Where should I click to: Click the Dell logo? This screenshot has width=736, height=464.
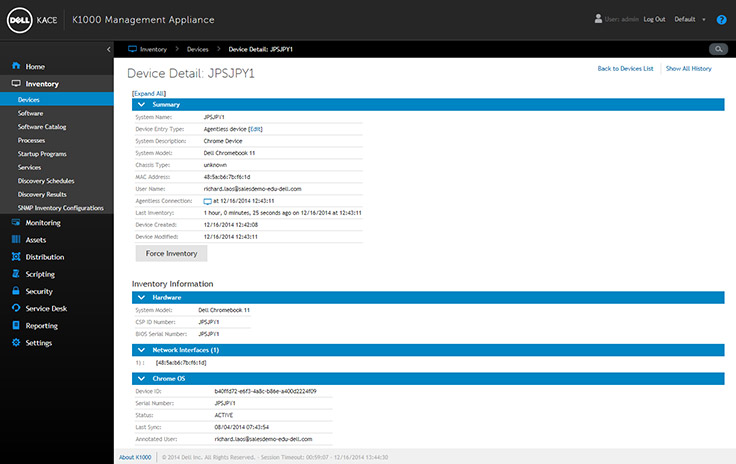click(19, 20)
